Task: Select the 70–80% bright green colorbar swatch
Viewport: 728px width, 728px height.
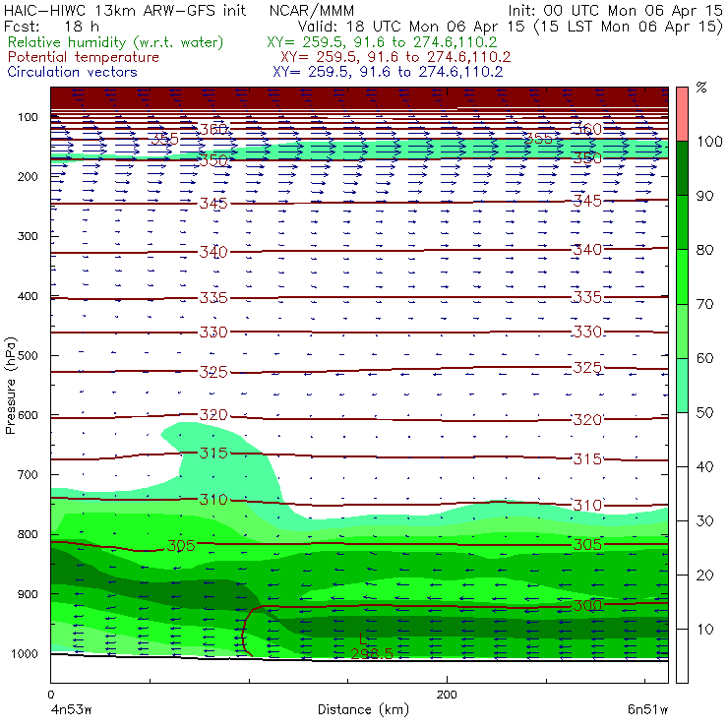Action: [x=682, y=276]
